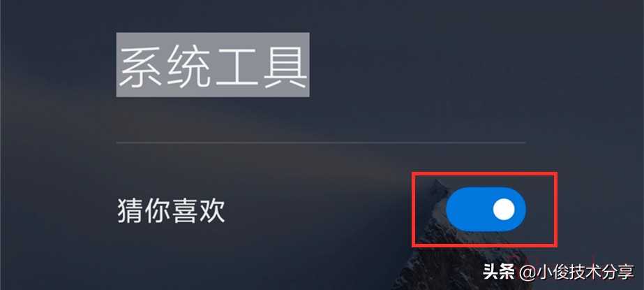644x290 pixels.
Task: Click blank background left of 系统工具 title
Action: click(x=57, y=64)
